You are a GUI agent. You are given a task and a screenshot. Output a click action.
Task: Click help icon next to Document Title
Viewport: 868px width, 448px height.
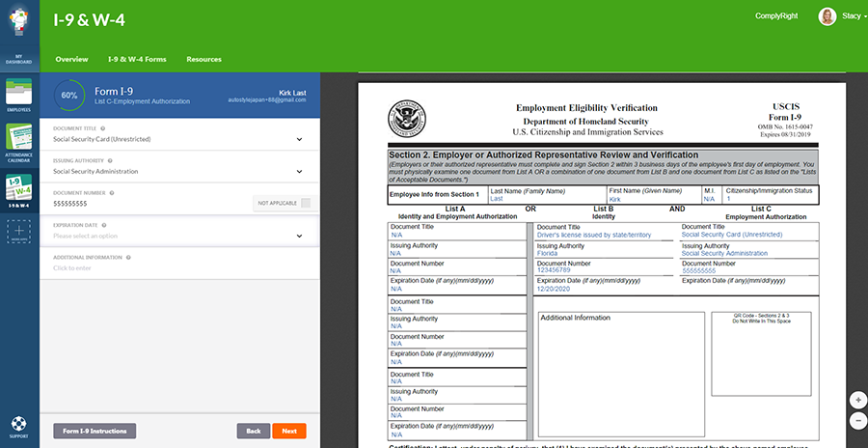click(102, 128)
